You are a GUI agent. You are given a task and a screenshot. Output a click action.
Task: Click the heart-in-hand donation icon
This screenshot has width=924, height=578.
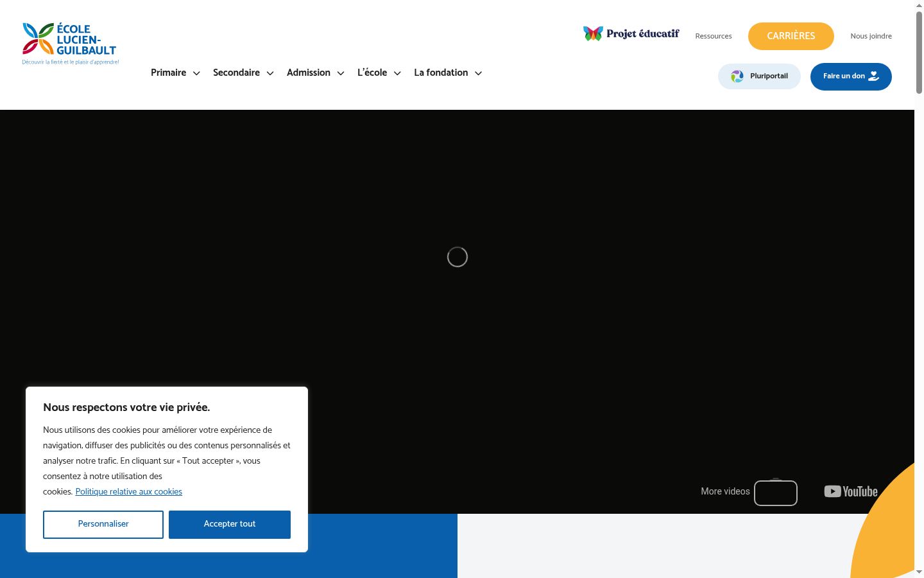tap(873, 76)
